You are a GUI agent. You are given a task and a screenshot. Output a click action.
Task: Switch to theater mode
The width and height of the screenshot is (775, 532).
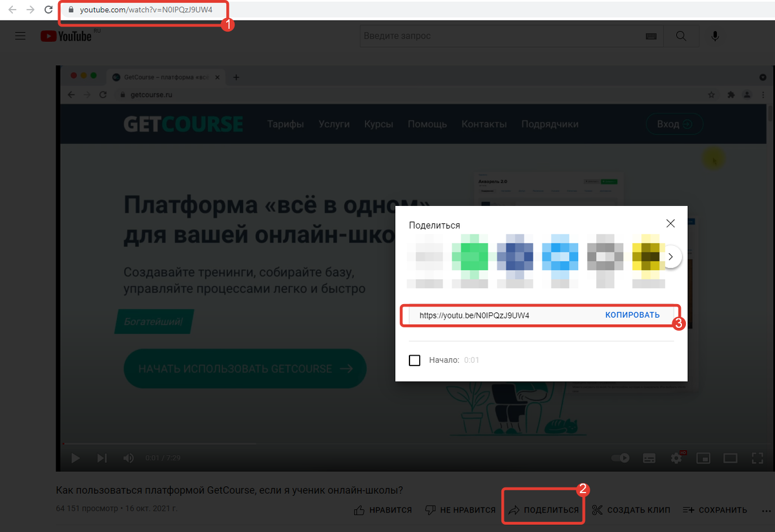point(730,458)
